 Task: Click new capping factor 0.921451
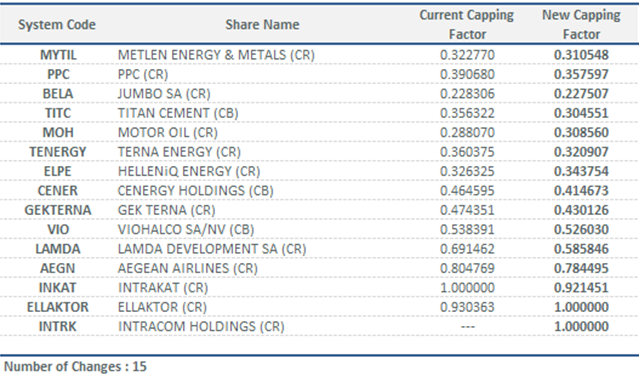(x=582, y=288)
